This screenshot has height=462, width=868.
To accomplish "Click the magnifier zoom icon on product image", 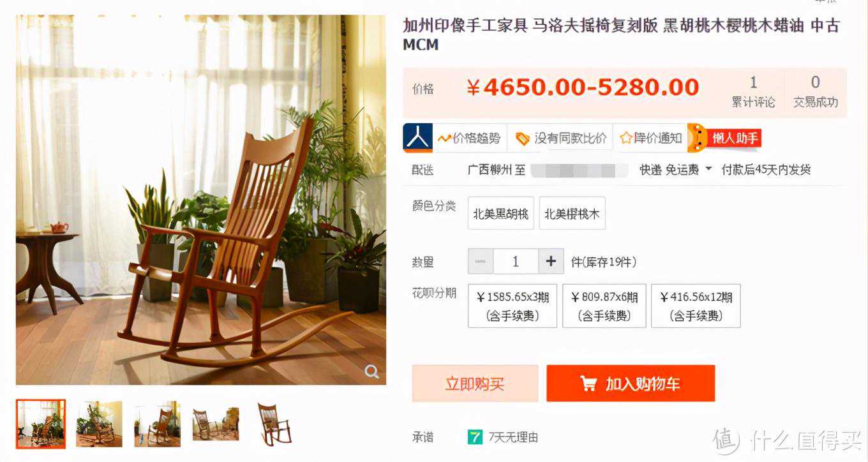I will coord(372,372).
